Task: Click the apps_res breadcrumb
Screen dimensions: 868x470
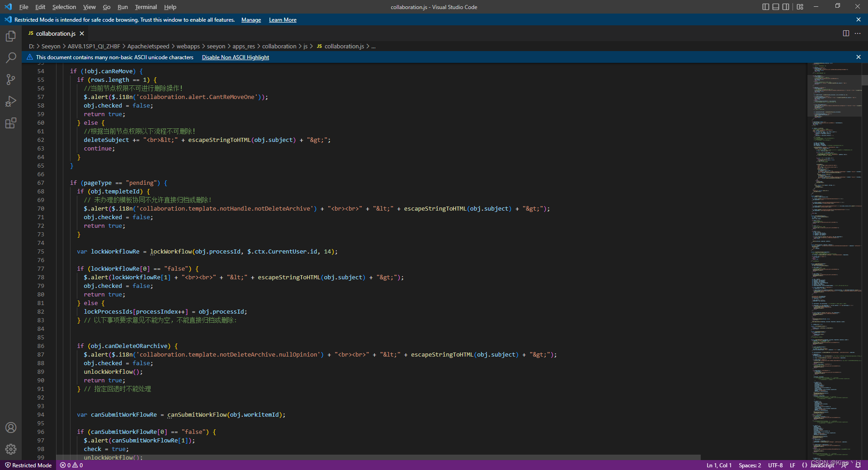Action: point(244,46)
